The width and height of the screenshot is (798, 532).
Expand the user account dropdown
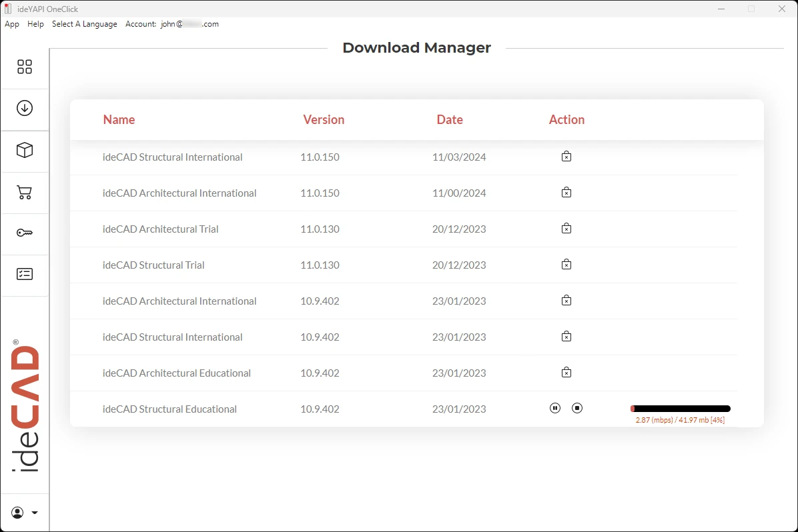tap(25, 513)
